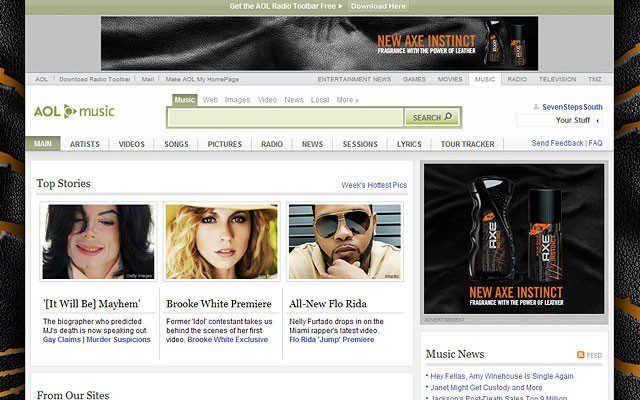Click the FEED link in Music News
The width and height of the screenshot is (640, 400).
tap(594, 356)
